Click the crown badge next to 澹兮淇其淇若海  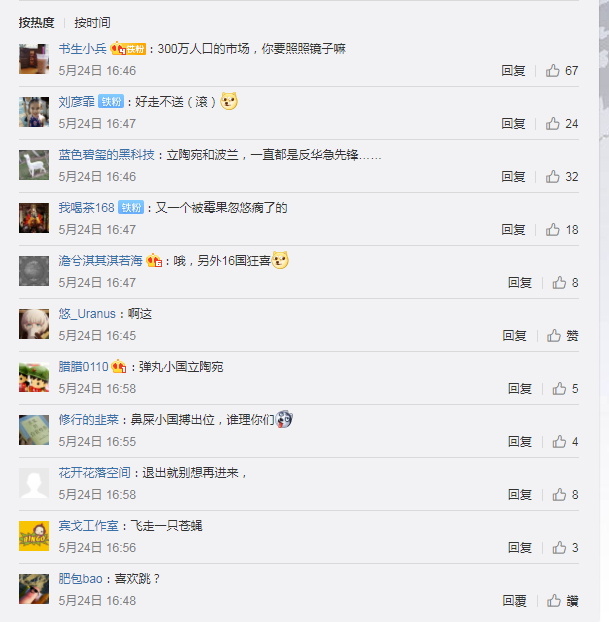click(154, 261)
